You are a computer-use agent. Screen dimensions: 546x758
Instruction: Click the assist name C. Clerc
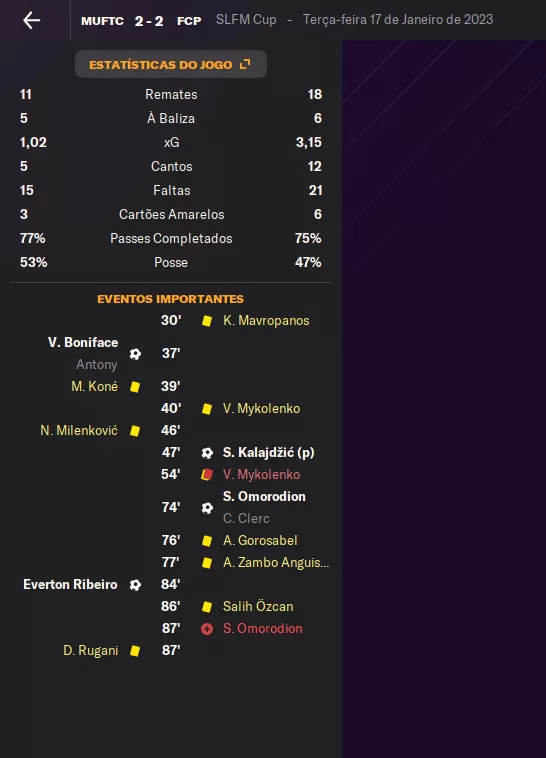[246, 519]
